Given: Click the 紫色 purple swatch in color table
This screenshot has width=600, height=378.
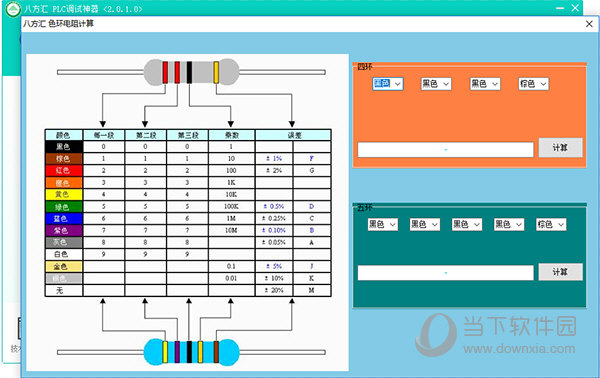Looking at the screenshot, I should coord(64,230).
